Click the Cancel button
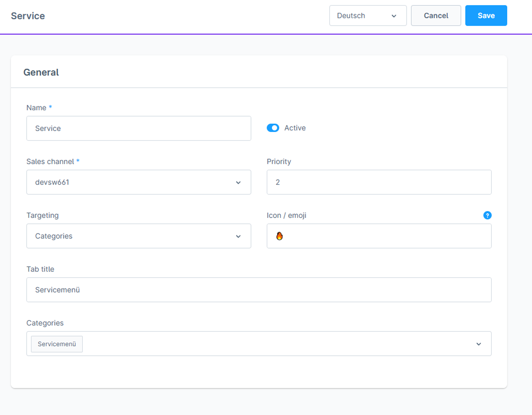 pyautogui.click(x=436, y=16)
